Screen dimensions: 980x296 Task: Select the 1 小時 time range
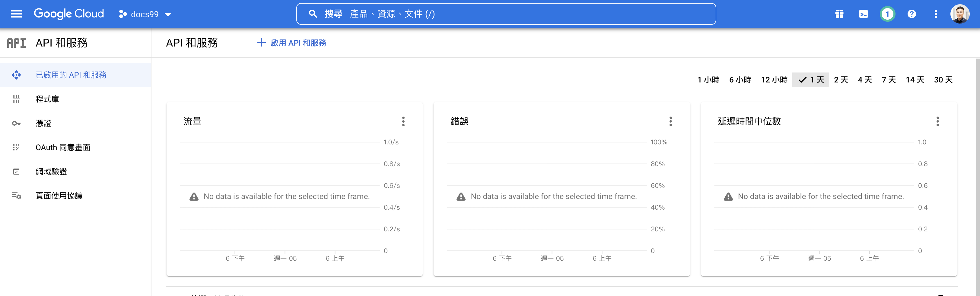[x=708, y=80]
